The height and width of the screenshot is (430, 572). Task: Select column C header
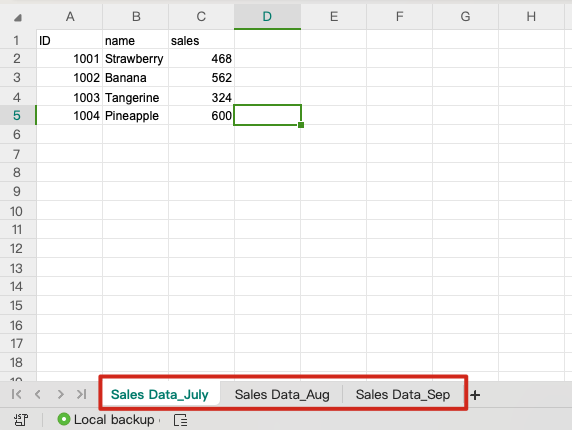click(x=201, y=17)
